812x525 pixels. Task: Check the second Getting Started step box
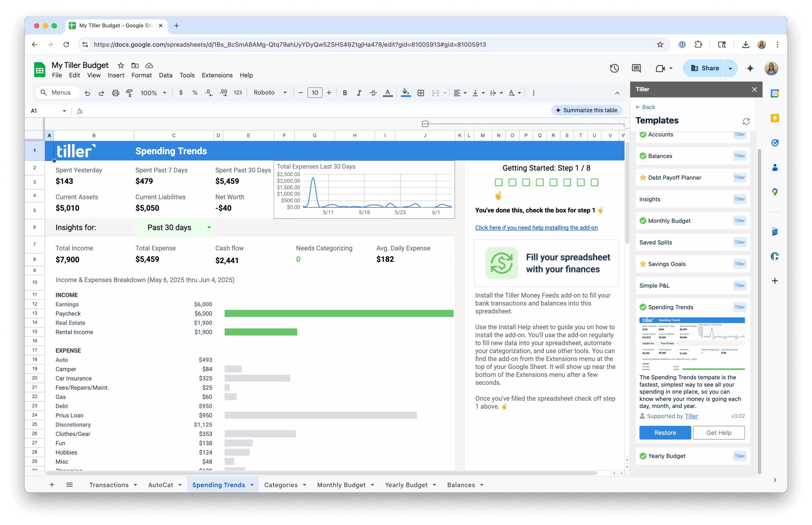(x=512, y=182)
